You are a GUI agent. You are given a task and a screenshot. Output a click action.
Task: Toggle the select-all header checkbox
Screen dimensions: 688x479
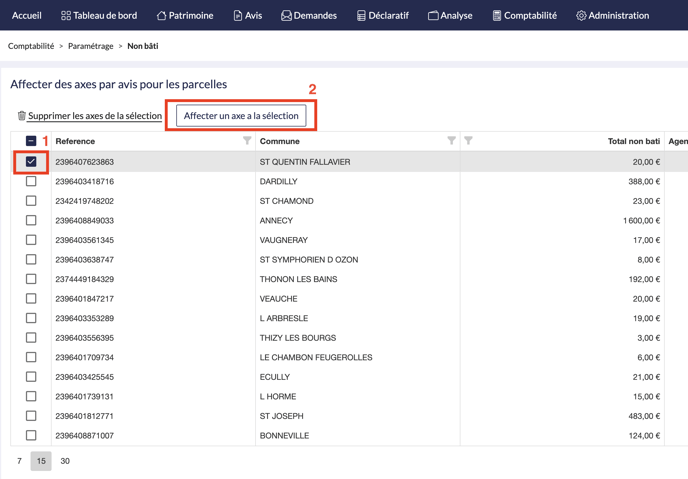31,141
